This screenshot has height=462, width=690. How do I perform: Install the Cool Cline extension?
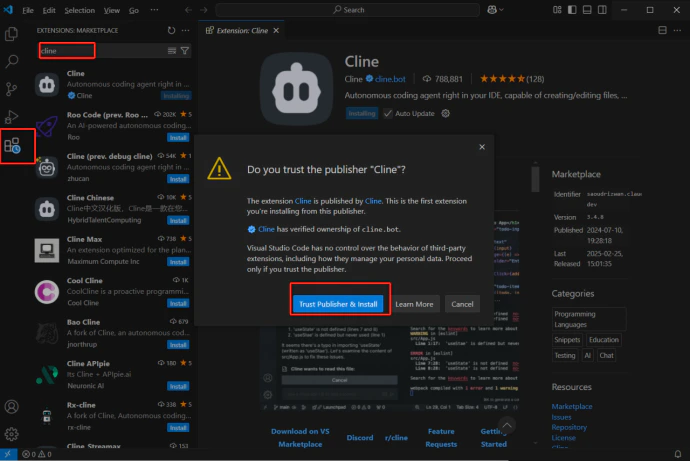[x=178, y=303]
